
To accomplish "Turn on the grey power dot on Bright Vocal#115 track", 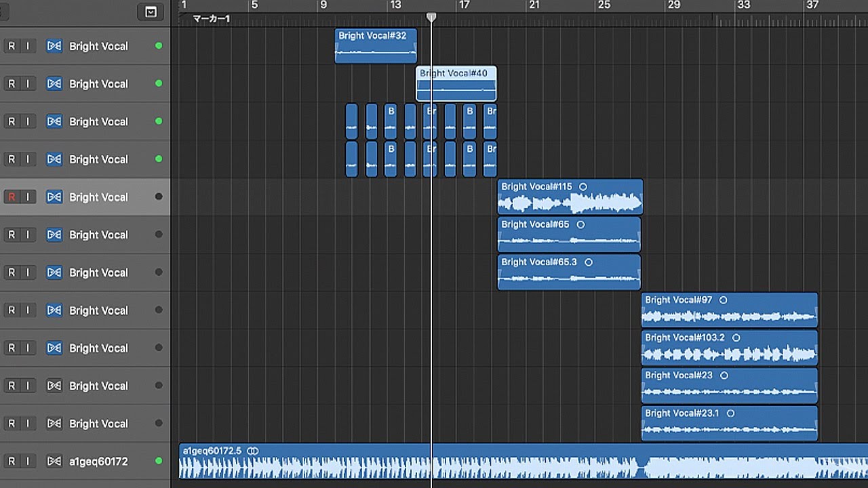I will click(159, 197).
